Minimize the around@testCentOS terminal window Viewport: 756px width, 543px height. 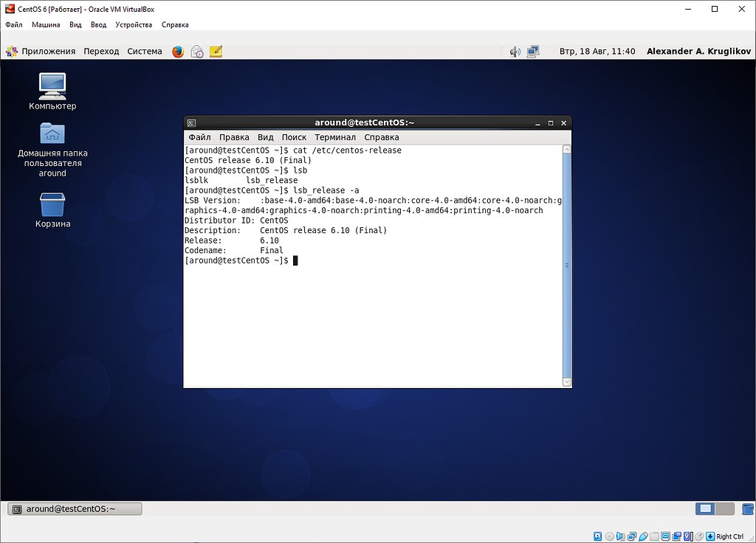tap(537, 123)
